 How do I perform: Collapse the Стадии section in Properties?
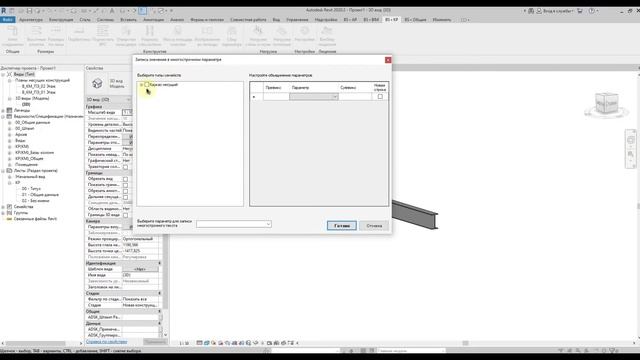pos(160,293)
